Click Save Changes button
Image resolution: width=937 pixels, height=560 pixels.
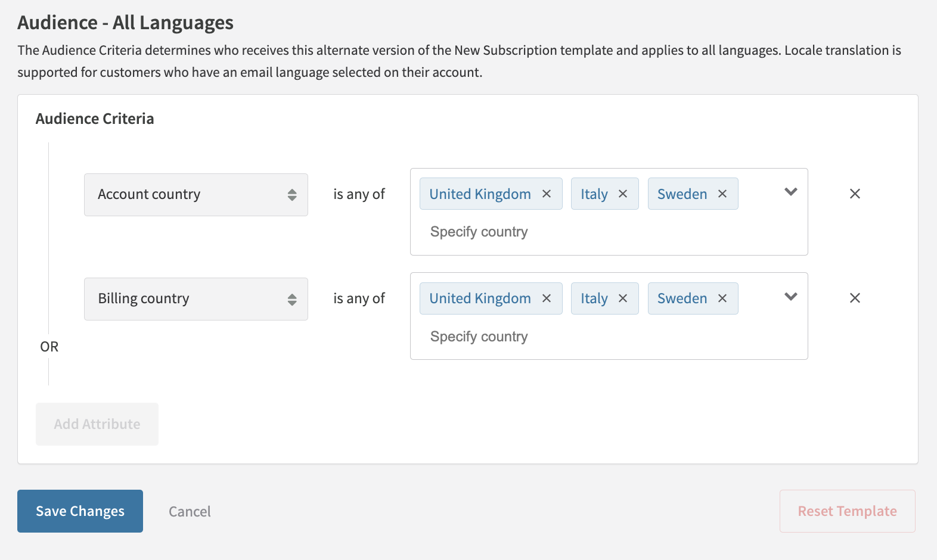pyautogui.click(x=80, y=511)
